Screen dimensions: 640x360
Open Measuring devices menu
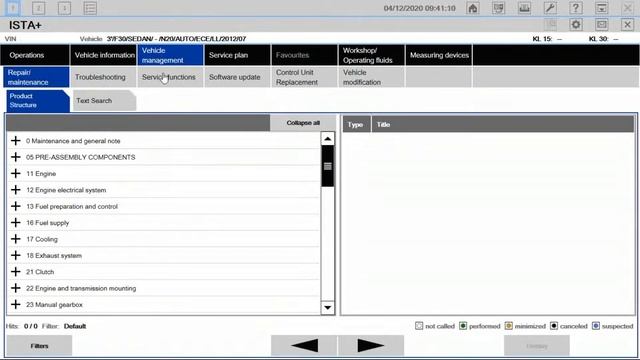(438, 55)
